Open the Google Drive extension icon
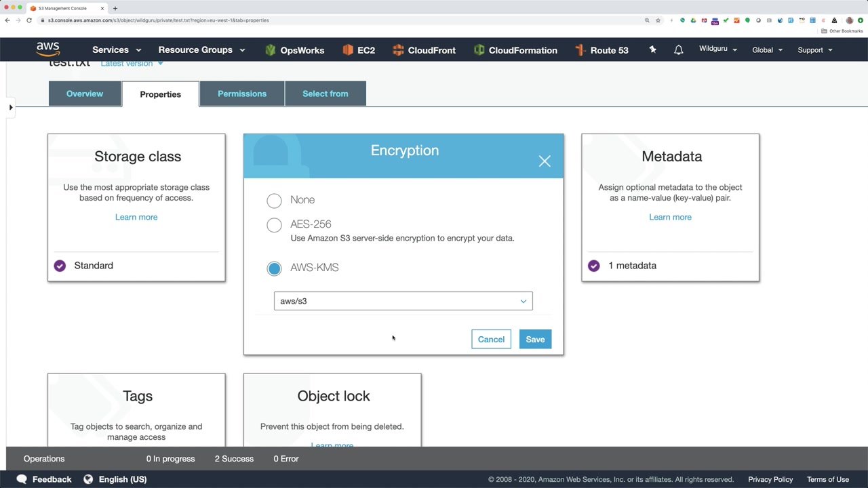Image resolution: width=868 pixels, height=488 pixels. click(693, 20)
